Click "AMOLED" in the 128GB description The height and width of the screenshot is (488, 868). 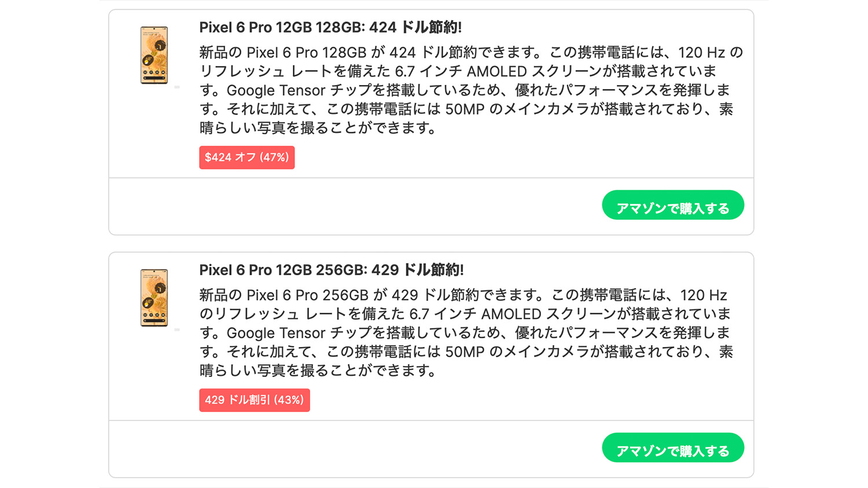point(496,72)
